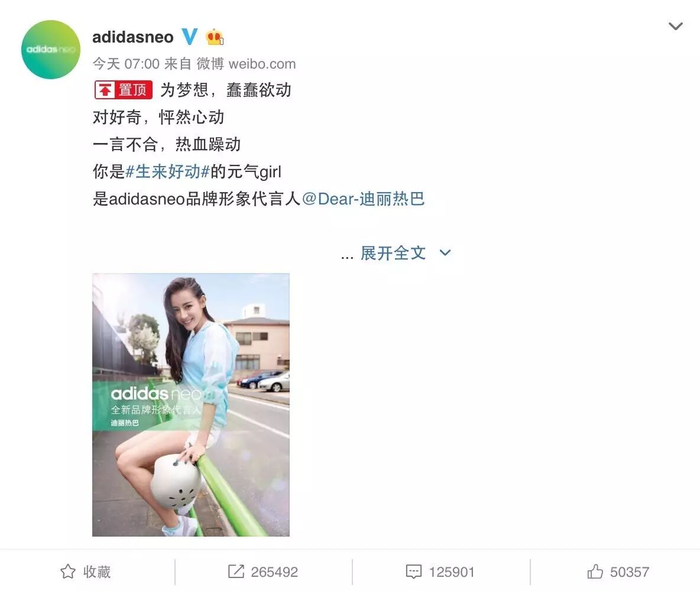
Task: Like the post with thumbs-up icon
Action: [595, 571]
